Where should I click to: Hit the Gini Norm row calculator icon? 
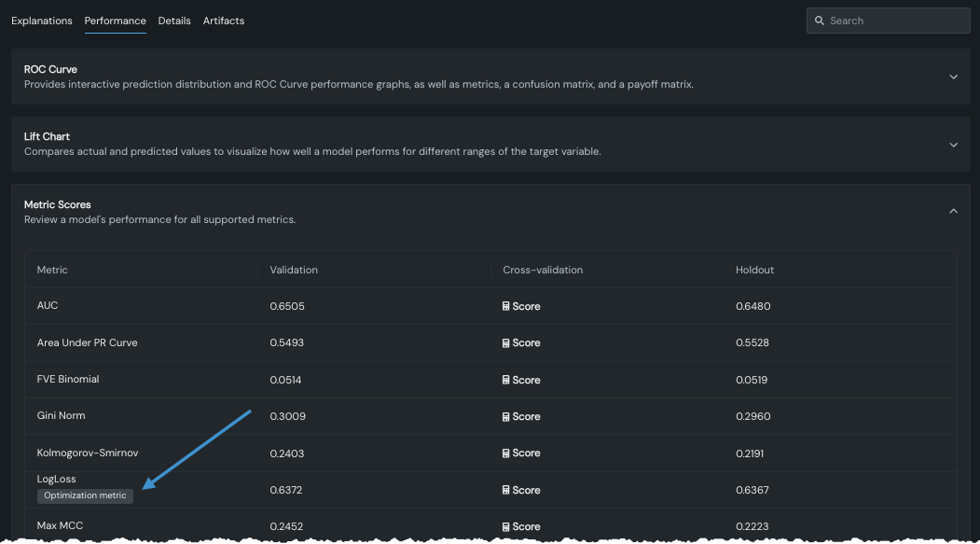pyautogui.click(x=506, y=416)
